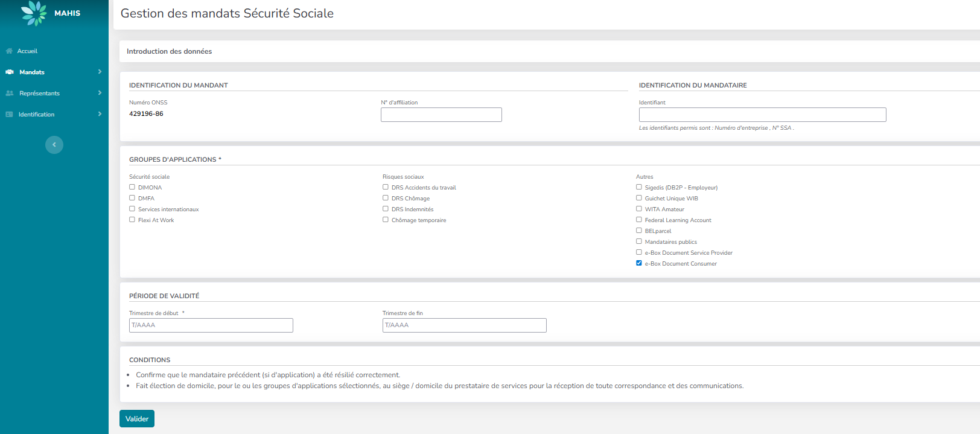Expand the Identification submenu chevron
Screen dimensions: 980x434
tap(100, 114)
